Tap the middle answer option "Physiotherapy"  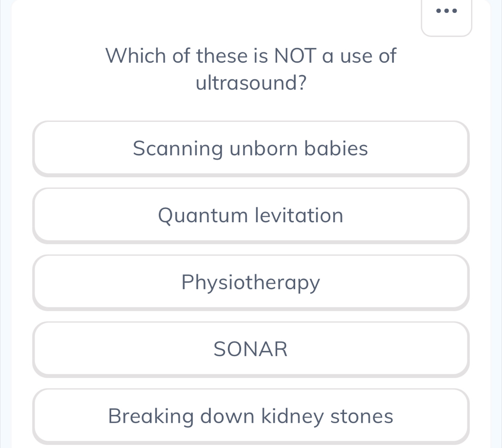tap(251, 282)
